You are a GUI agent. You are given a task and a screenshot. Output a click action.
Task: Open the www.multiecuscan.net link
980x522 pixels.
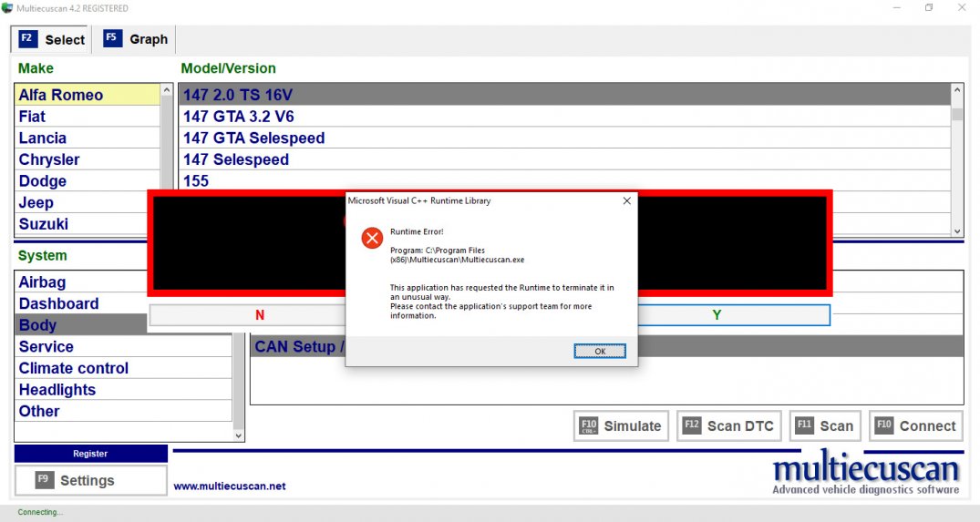[230, 486]
